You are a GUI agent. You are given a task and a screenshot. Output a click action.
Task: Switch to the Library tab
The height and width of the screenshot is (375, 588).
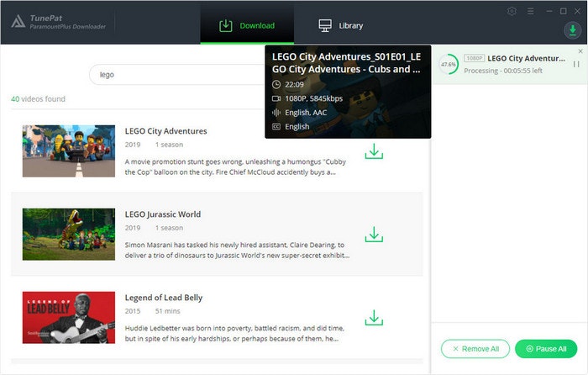341,25
